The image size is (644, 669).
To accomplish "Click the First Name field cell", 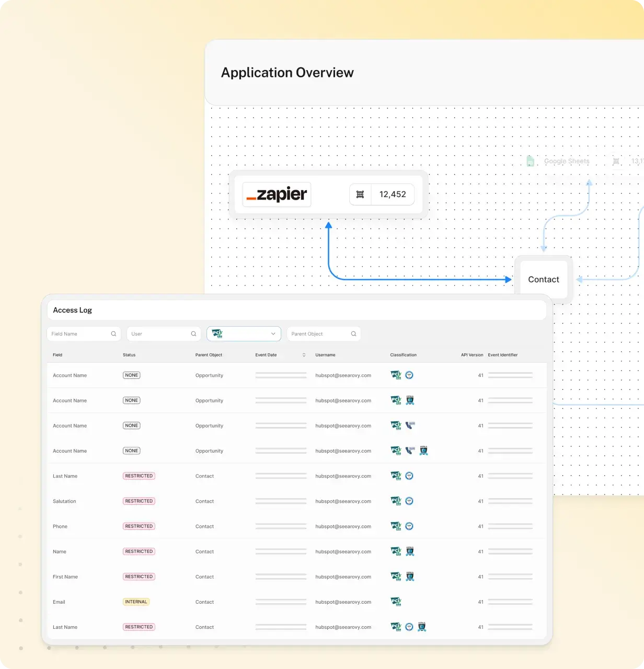I will click(x=65, y=576).
